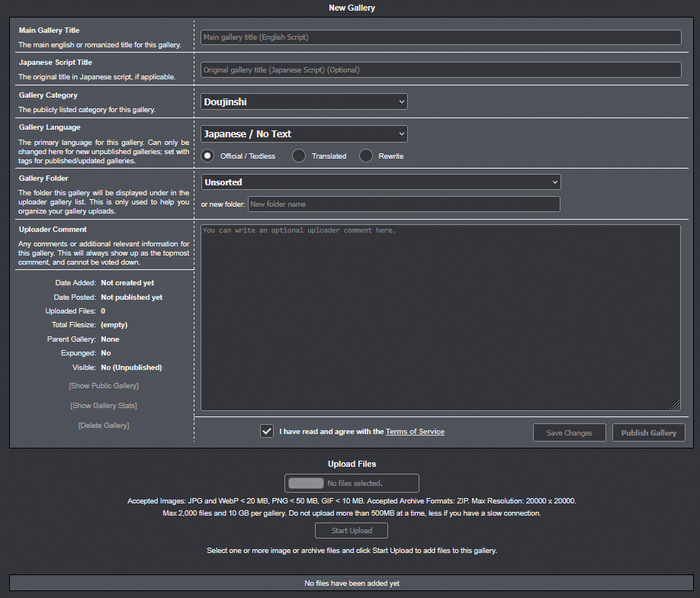Viewport: 700px width, 598px height.
Task: Click the 'Not created yet' date value
Action: (127, 283)
